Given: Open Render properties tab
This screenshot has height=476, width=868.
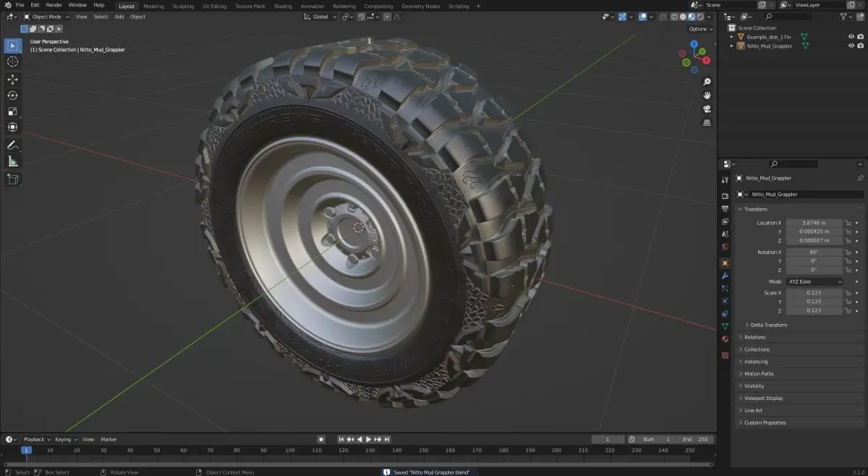Looking at the screenshot, I should 725,196.
